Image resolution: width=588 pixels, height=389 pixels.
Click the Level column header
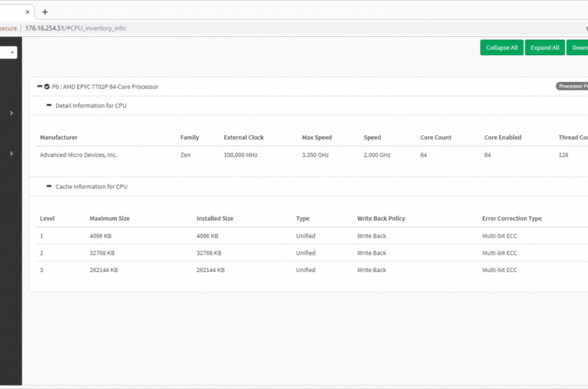click(47, 219)
